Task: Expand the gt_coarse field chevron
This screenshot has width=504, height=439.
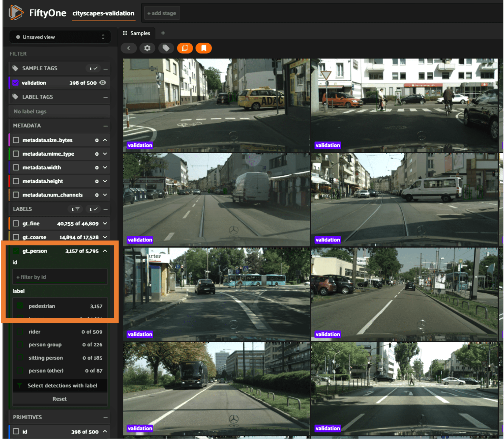Action: 105,237
